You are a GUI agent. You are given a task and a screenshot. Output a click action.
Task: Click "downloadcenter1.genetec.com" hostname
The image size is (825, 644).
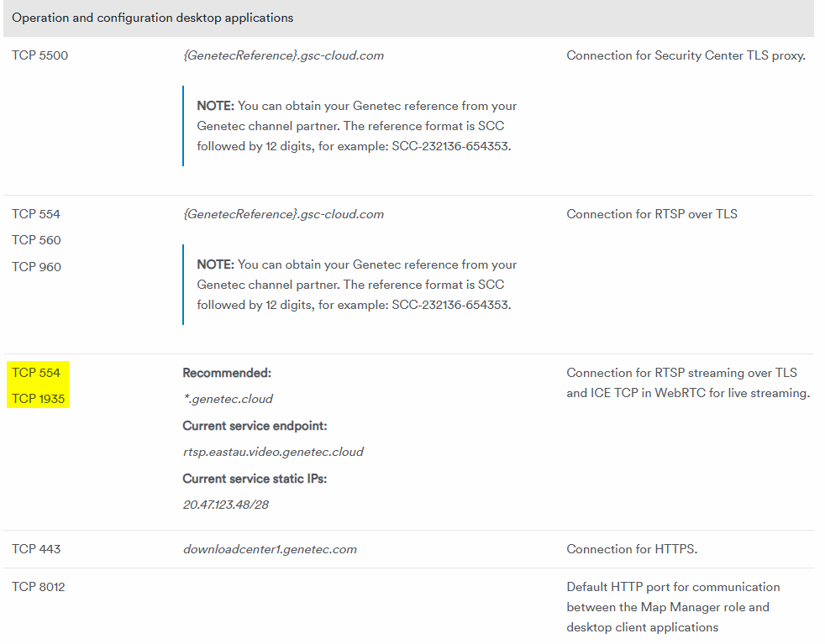(x=270, y=549)
